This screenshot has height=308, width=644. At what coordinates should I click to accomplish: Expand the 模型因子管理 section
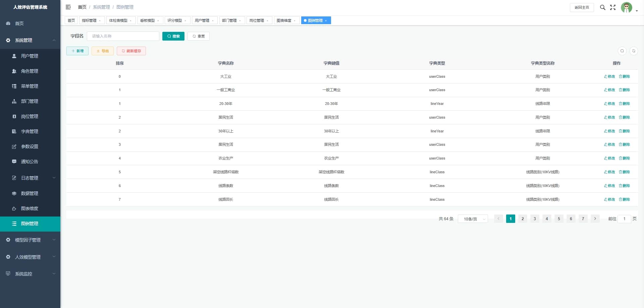point(30,240)
